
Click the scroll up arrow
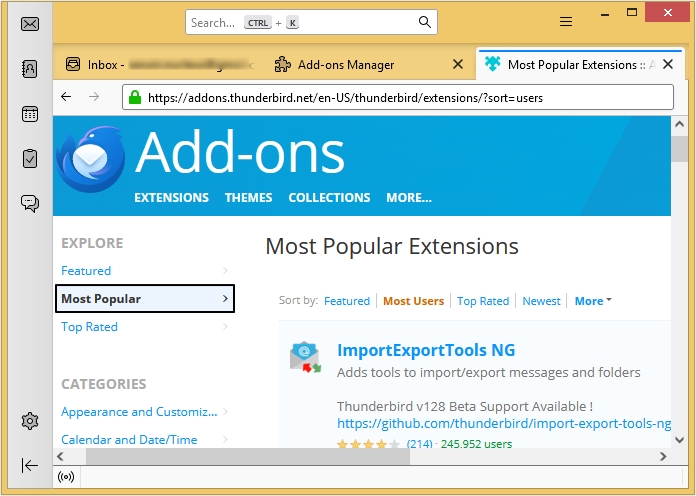[680, 124]
